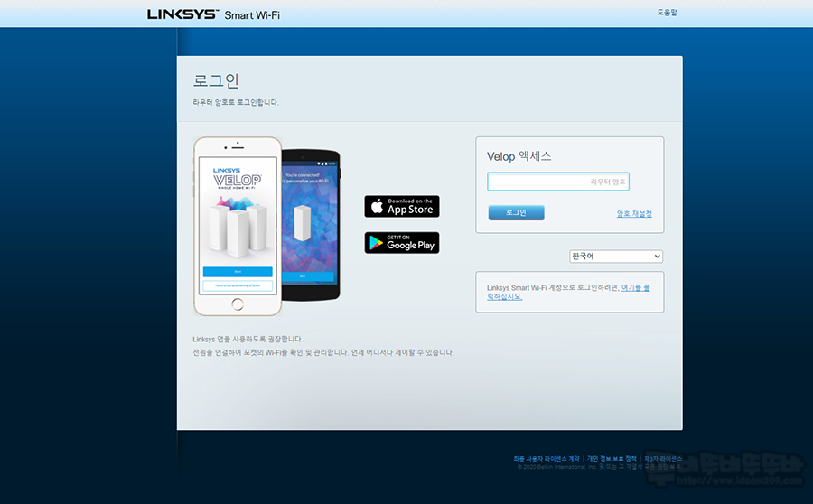Click the blue 로그인 button
Viewport: 813px width, 504px height.
pos(516,212)
